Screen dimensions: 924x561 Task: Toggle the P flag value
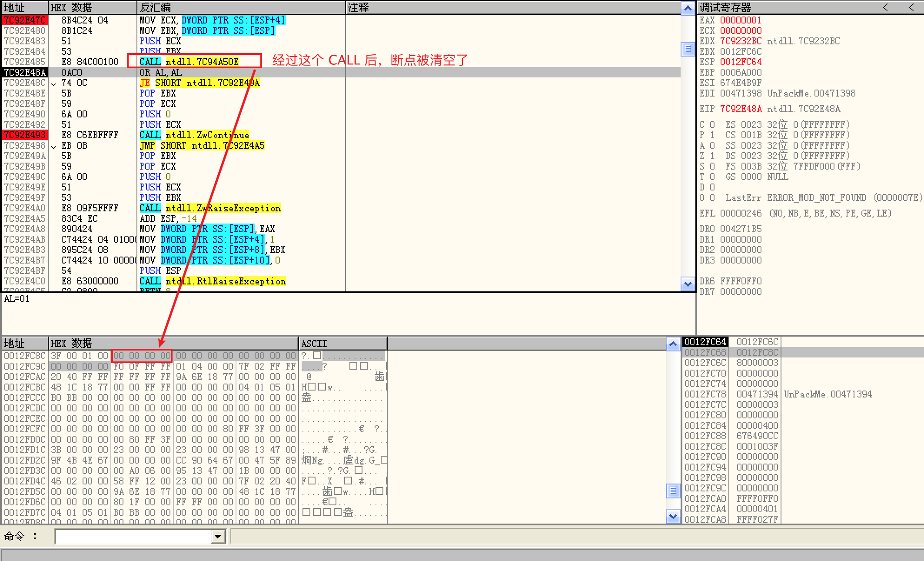point(712,135)
